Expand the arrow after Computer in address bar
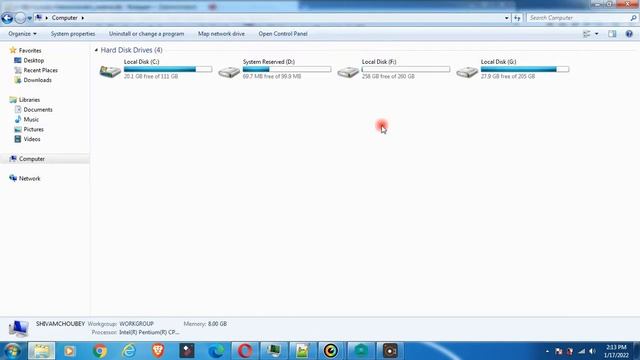The image size is (640, 360). click(82, 18)
